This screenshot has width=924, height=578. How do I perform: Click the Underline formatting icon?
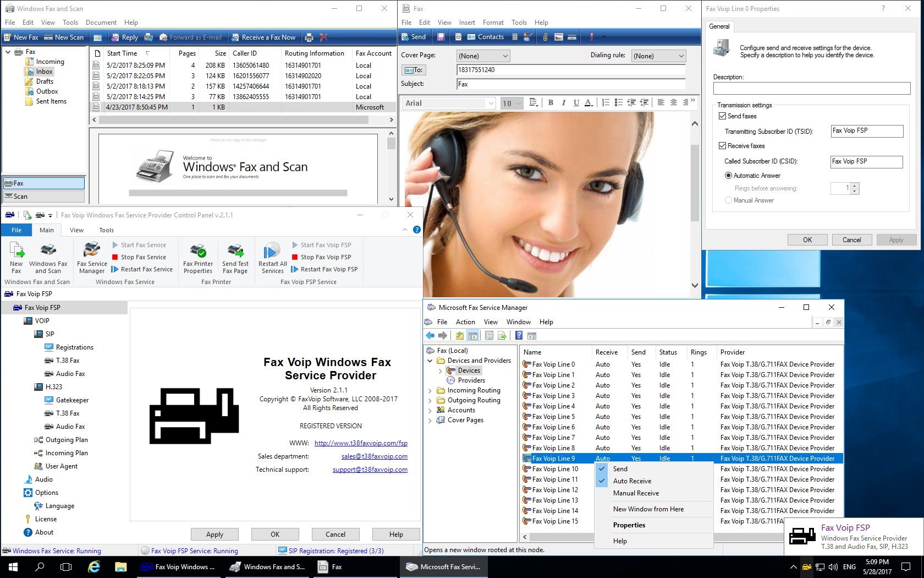pyautogui.click(x=576, y=103)
